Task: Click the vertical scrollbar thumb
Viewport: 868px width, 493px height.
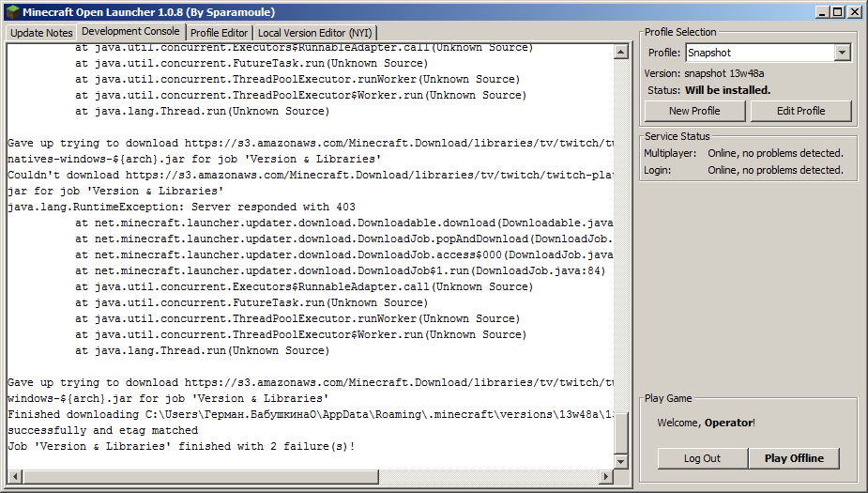Action: (x=620, y=433)
